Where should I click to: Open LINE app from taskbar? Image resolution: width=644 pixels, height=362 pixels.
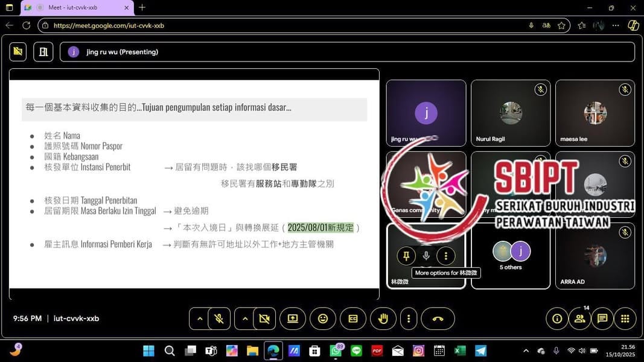pos(357,351)
